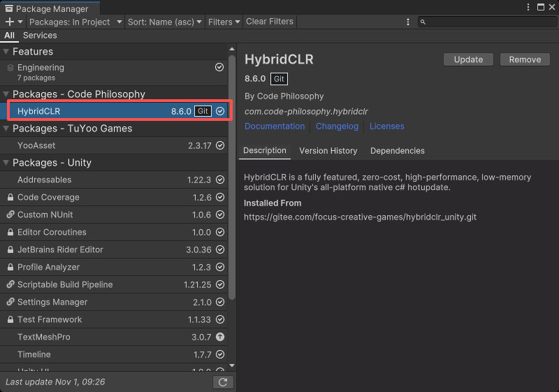Viewport: 559px width, 392px height.
Task: Click the lock icon beside Editor Coroutines
Action: (10, 232)
